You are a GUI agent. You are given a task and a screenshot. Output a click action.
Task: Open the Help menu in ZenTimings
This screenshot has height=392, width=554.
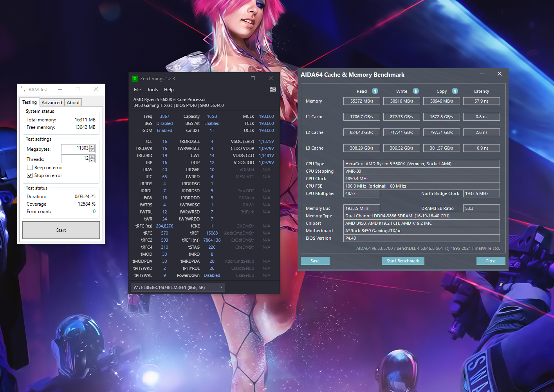point(169,90)
